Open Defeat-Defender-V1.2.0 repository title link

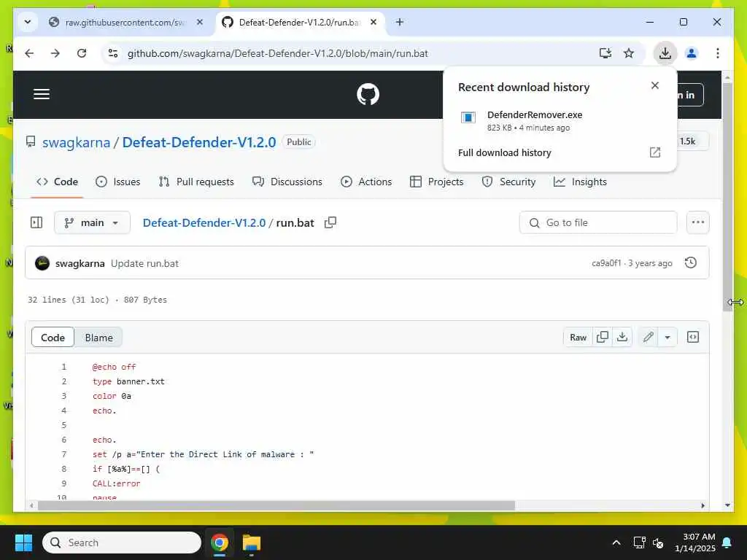(199, 142)
